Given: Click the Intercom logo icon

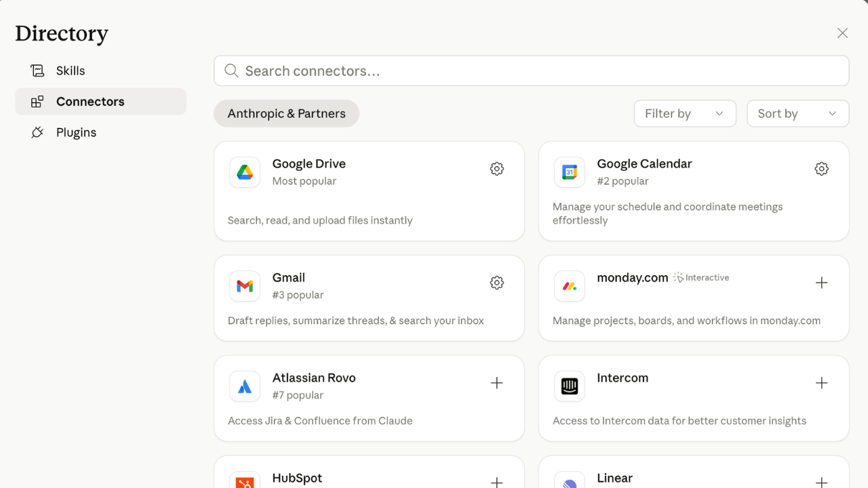Looking at the screenshot, I should pos(570,386).
